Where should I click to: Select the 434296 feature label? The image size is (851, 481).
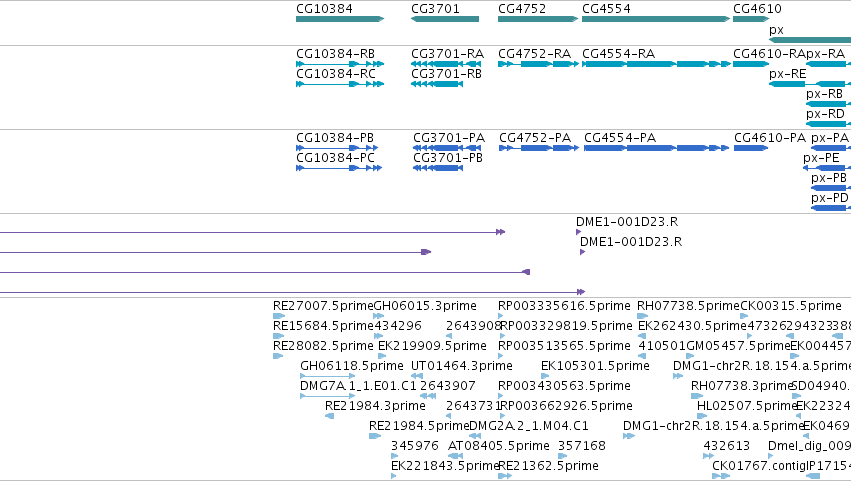point(397,326)
